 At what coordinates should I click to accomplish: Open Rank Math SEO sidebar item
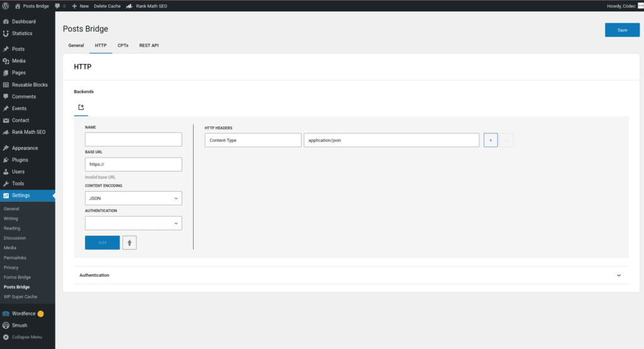click(x=28, y=132)
